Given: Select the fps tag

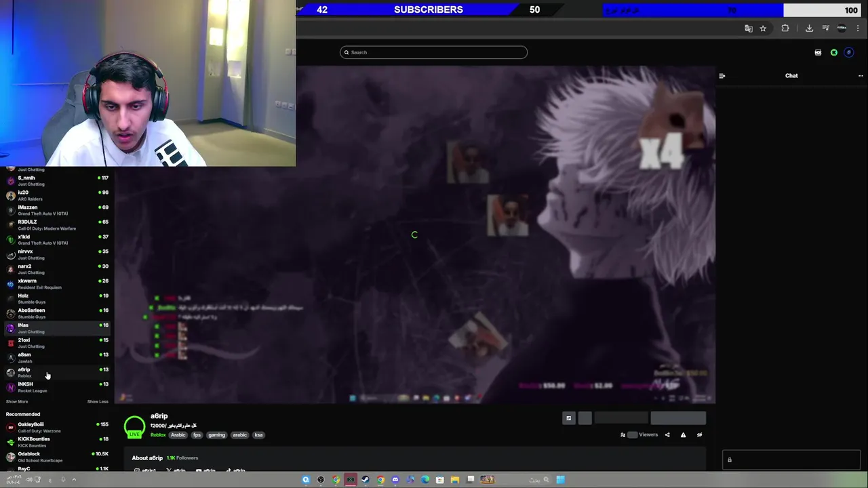Looking at the screenshot, I should [197, 435].
